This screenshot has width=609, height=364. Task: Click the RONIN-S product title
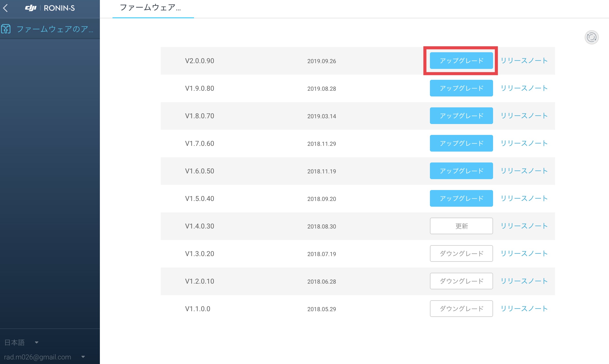(x=59, y=8)
